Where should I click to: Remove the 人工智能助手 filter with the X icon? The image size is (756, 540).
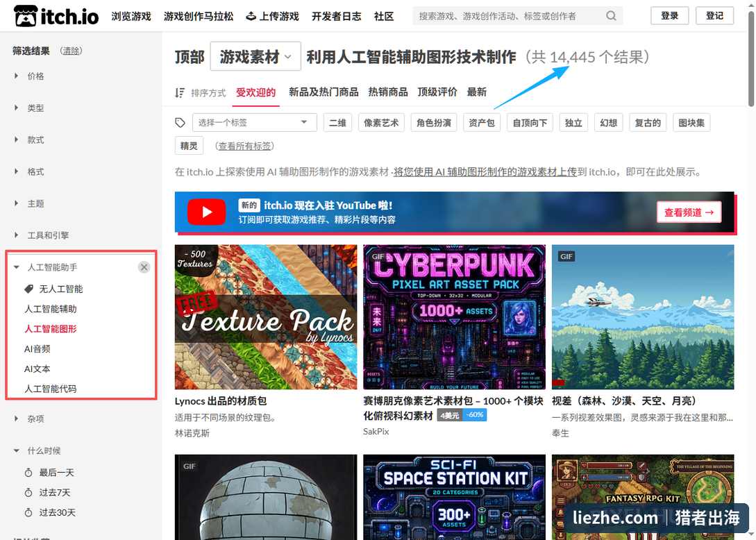tap(144, 267)
